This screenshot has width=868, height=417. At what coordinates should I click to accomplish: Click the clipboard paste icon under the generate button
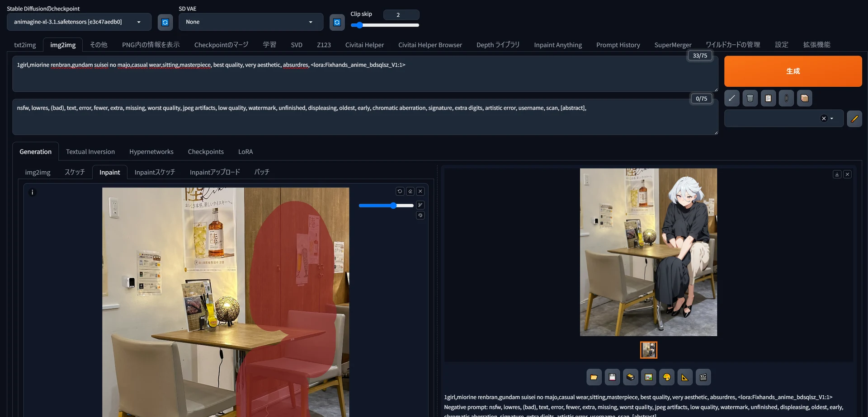tap(768, 98)
